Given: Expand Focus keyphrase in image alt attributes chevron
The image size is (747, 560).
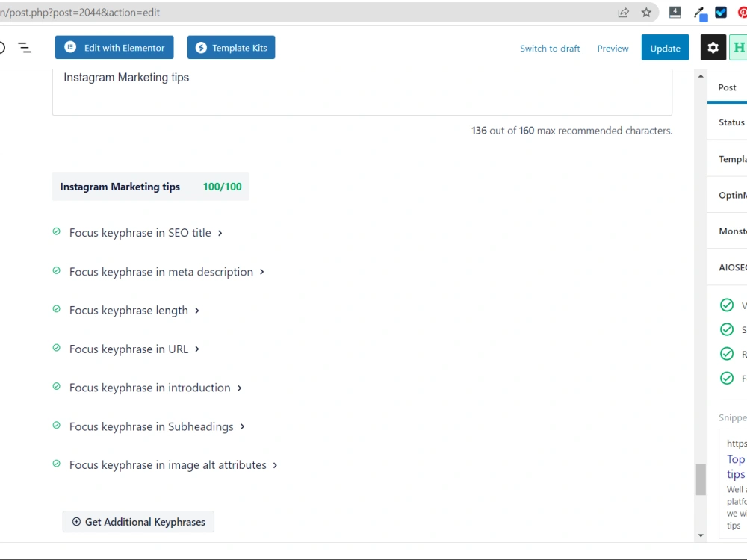Looking at the screenshot, I should pyautogui.click(x=275, y=466).
